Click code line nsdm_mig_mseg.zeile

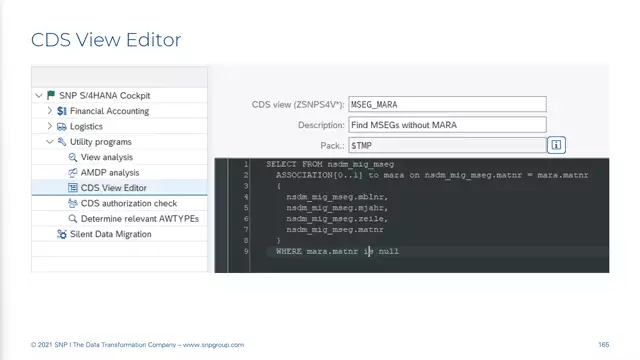point(337,219)
